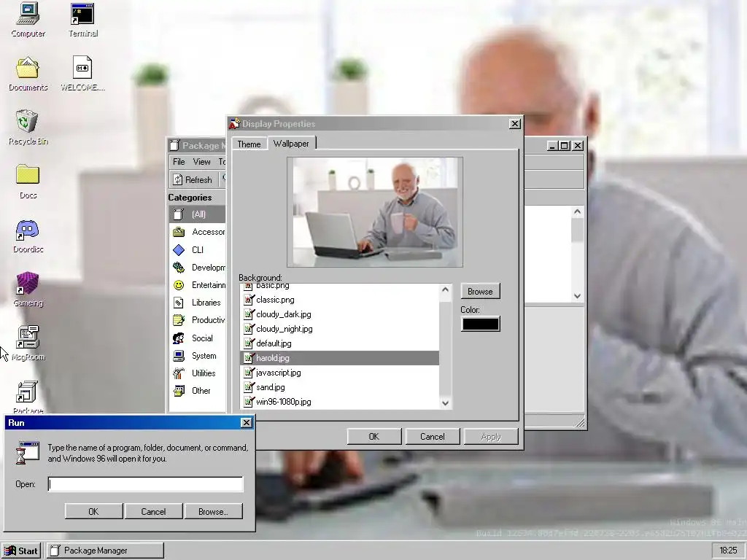Select the Productivity category icon

point(179,320)
